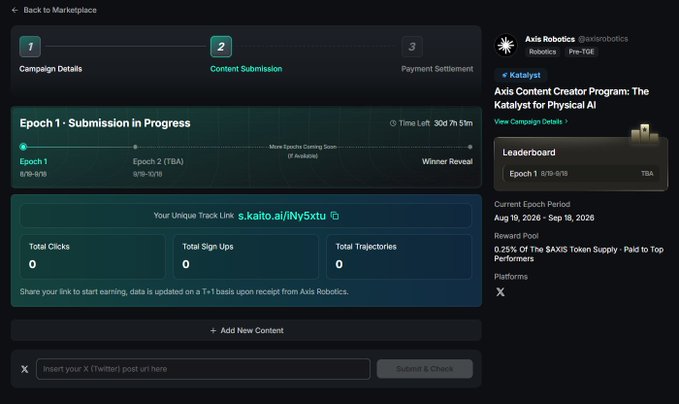Select the Robotics tag
The height and width of the screenshot is (404, 679).
coord(542,52)
